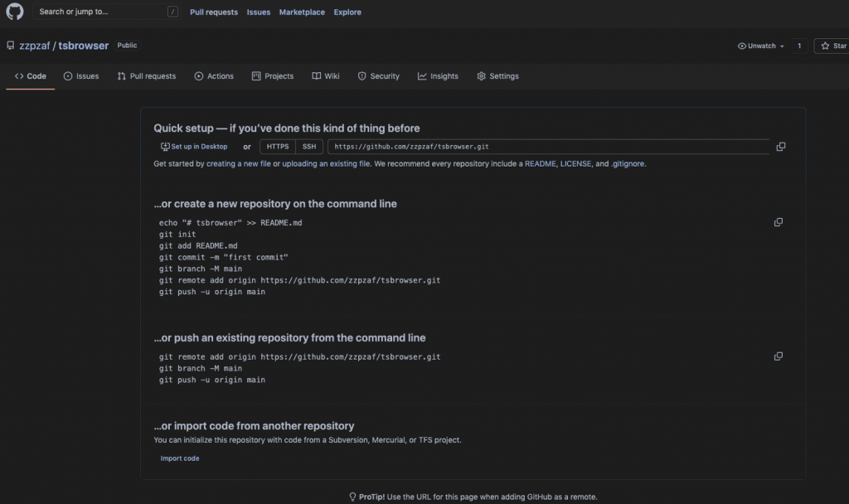Click the star icon in the Star button
849x504 pixels.
(825, 46)
